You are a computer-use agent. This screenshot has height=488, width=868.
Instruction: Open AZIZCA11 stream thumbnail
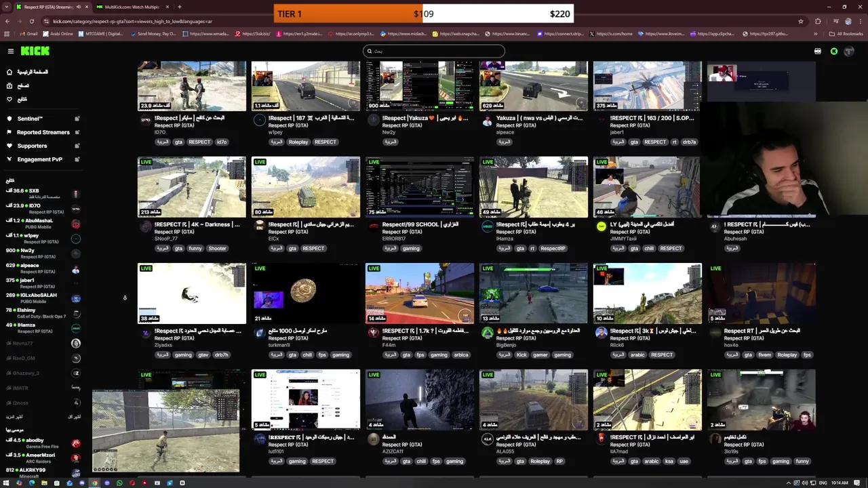click(420, 400)
